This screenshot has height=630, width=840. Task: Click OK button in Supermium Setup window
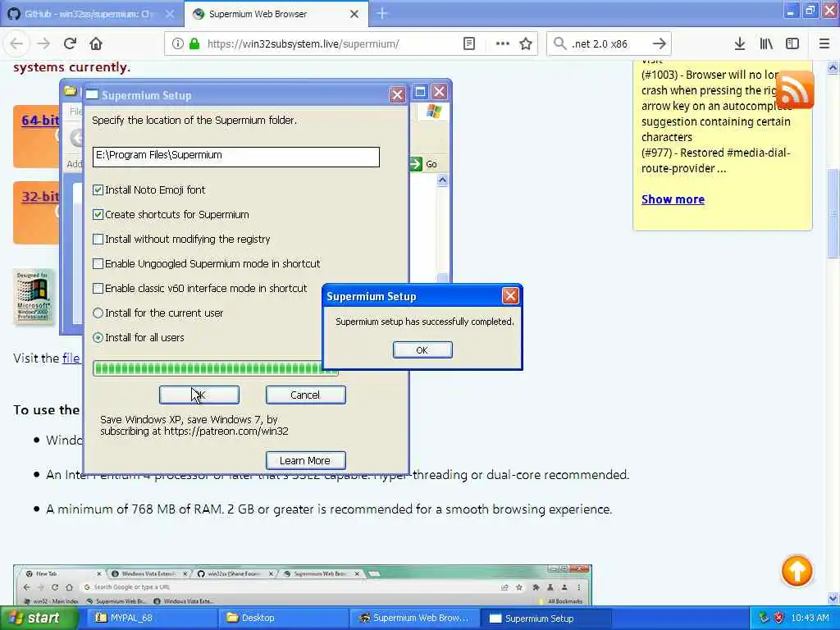[199, 395]
